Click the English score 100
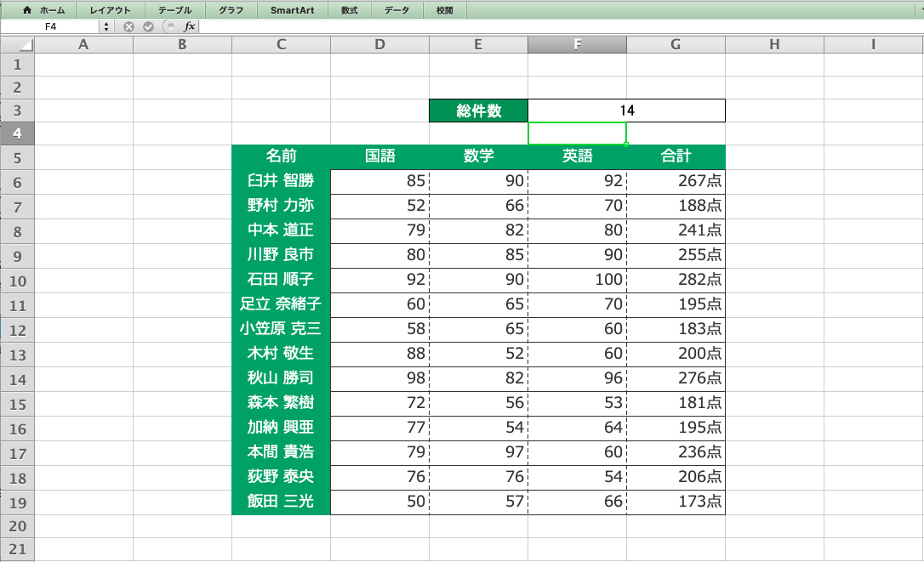 578,280
